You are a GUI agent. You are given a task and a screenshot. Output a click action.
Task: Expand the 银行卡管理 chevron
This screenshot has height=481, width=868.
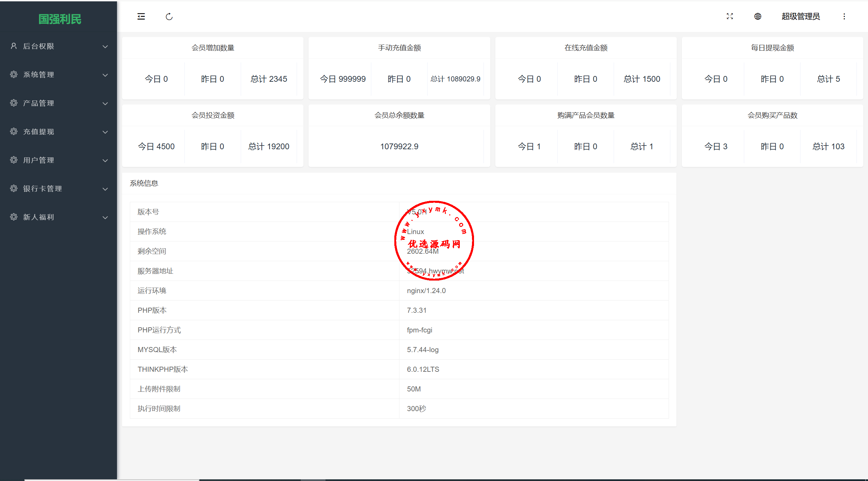point(105,189)
